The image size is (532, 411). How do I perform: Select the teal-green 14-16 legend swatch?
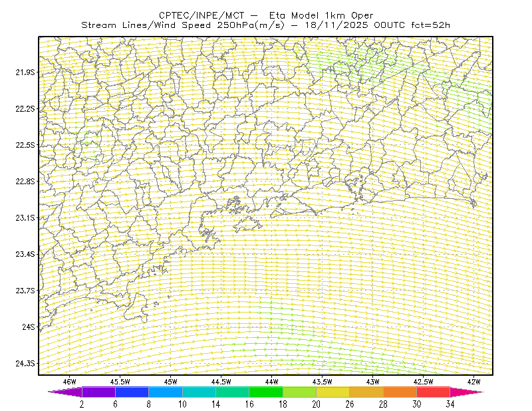pyautogui.click(x=232, y=392)
